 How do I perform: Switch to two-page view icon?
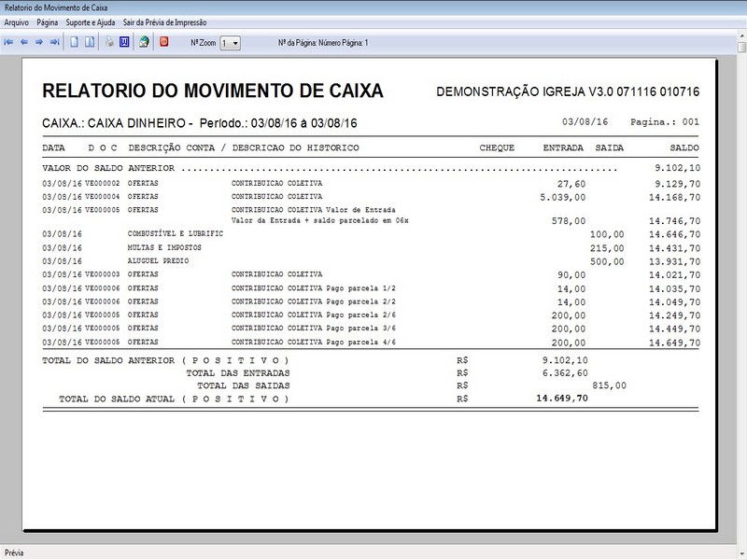90,42
